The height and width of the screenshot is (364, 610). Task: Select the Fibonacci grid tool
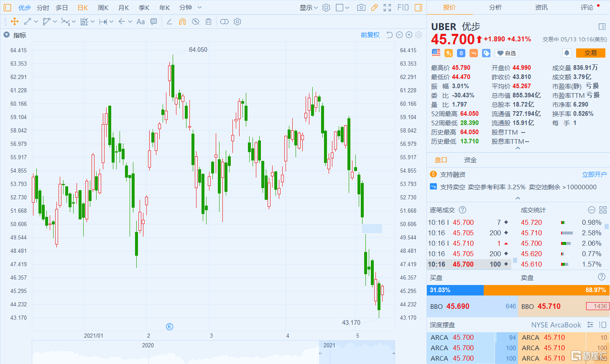84,22
